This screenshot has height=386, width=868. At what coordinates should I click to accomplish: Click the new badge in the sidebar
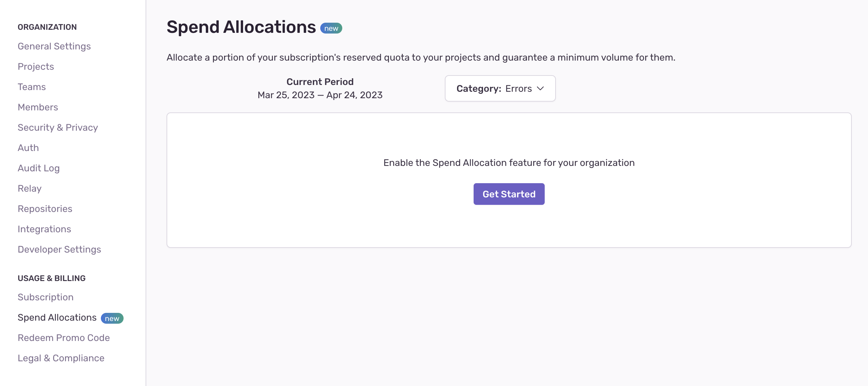point(112,318)
